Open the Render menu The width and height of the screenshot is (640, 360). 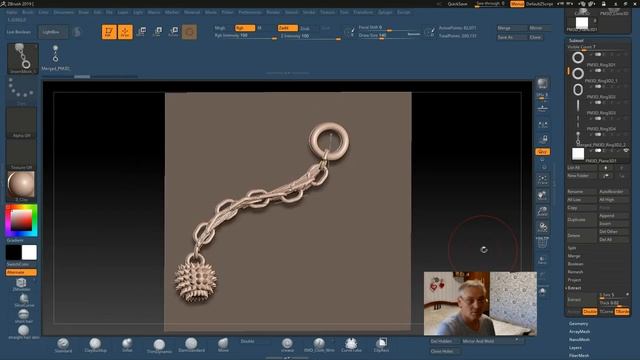[x=273, y=12]
